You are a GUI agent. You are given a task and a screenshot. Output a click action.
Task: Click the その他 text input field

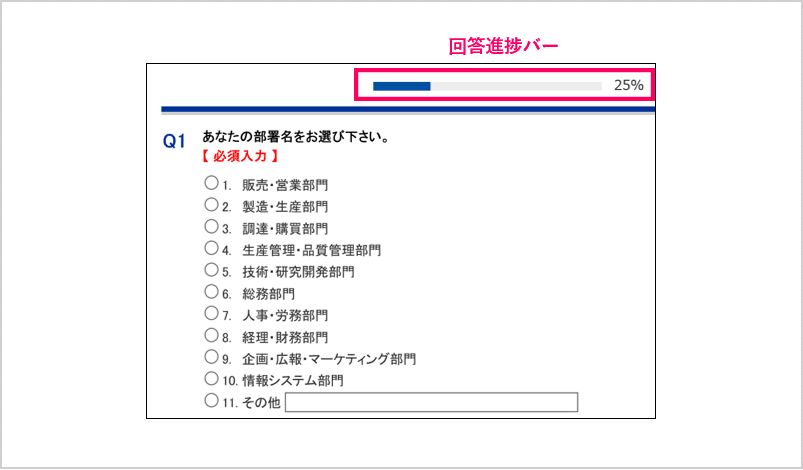[432, 402]
